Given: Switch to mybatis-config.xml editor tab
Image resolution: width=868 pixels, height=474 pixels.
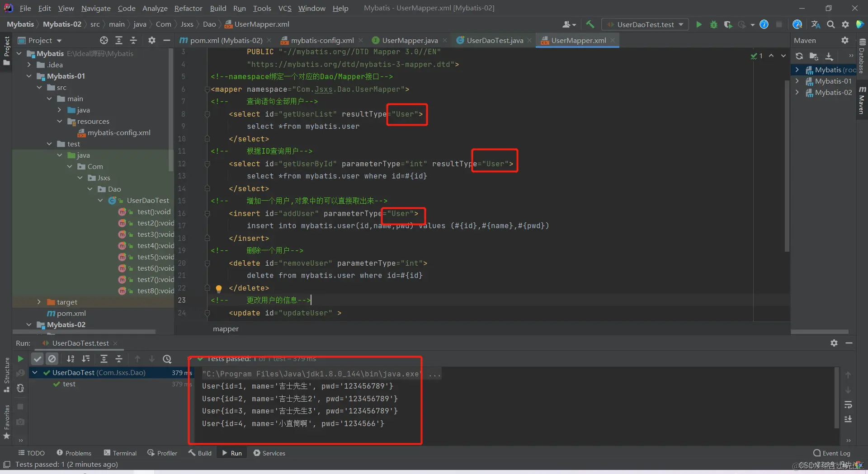Looking at the screenshot, I should point(321,40).
